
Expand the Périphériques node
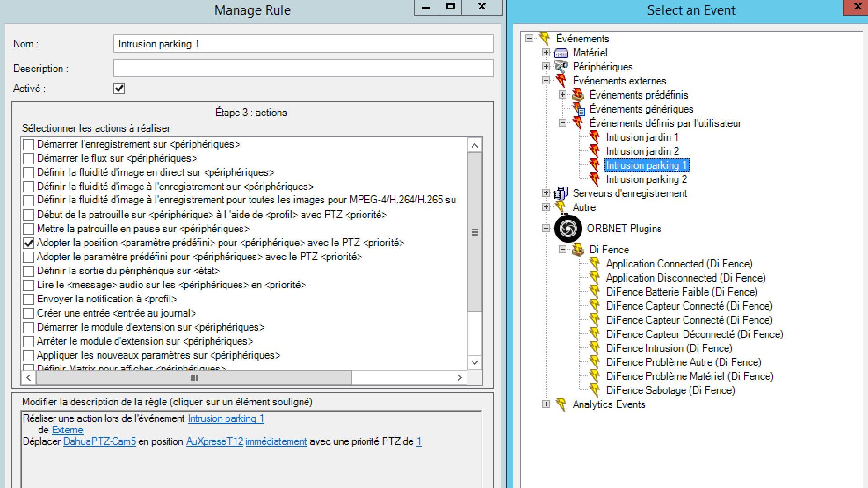pyautogui.click(x=546, y=66)
